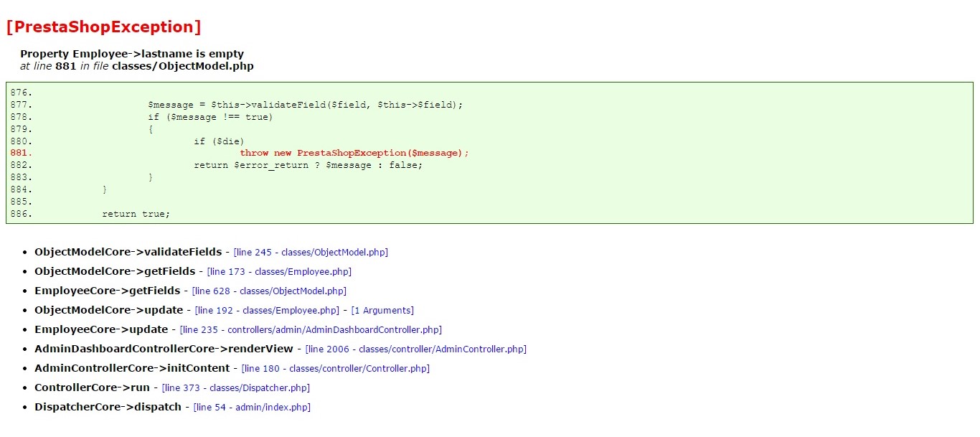
Task: Open link line 628 classes/ObjectModel.php
Action: click(269, 291)
